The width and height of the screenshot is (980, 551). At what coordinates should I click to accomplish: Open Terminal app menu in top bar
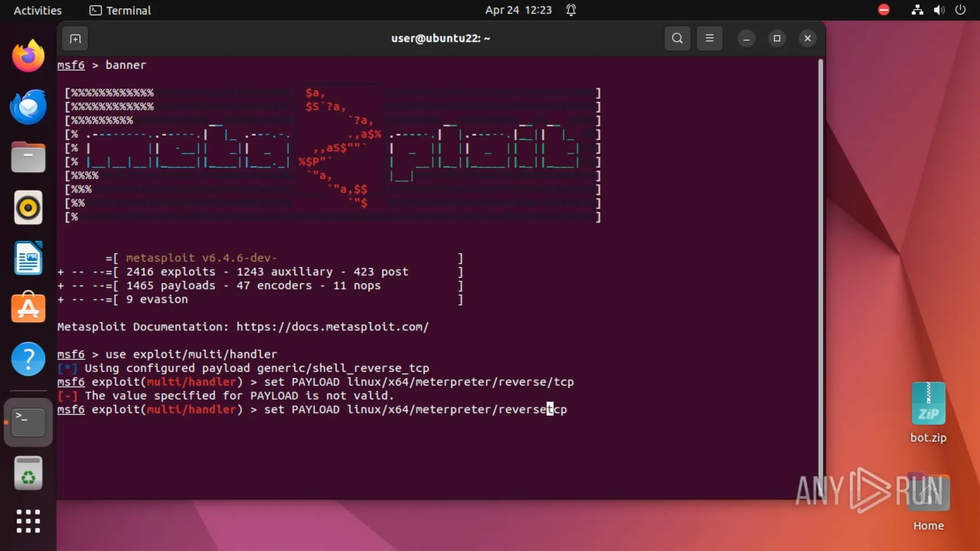[120, 10]
